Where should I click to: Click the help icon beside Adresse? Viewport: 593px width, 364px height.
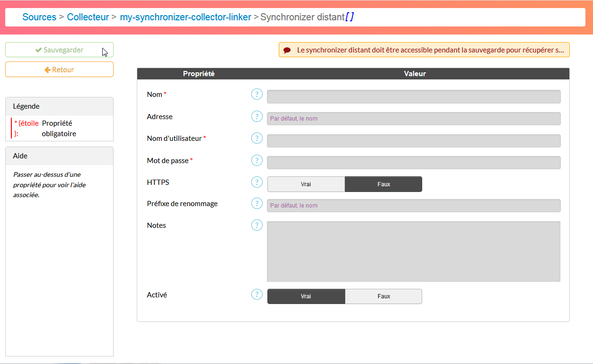pyautogui.click(x=257, y=116)
